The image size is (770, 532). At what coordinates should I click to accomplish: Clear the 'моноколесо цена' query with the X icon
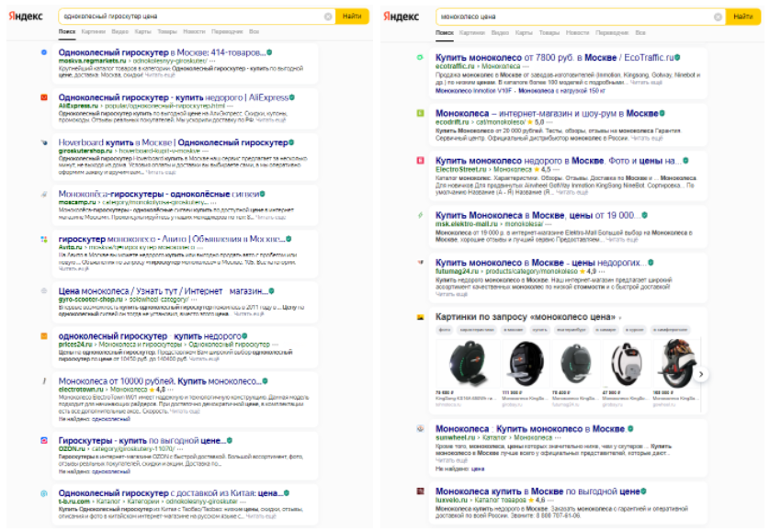click(718, 17)
